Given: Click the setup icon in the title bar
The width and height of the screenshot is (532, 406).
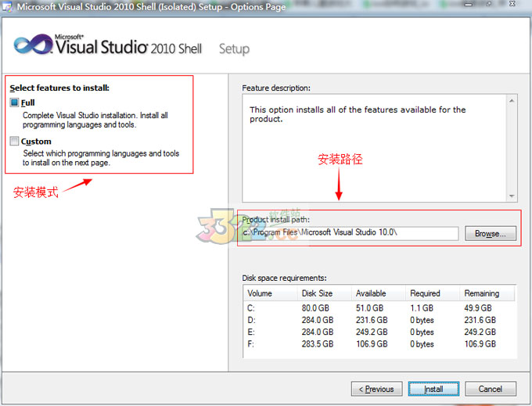Looking at the screenshot, I should point(8,6).
